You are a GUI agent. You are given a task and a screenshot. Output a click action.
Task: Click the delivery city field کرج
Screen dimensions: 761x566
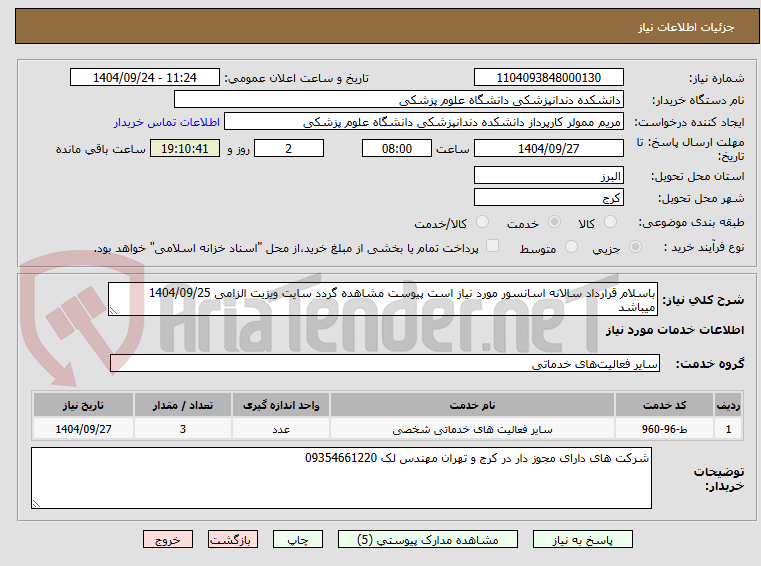tap(548, 198)
